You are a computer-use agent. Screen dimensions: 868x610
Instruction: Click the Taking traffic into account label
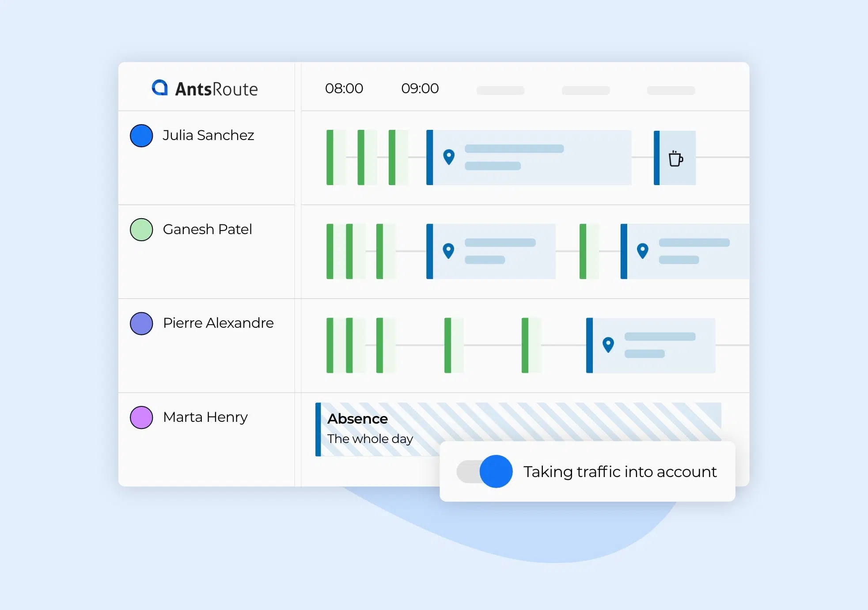pyautogui.click(x=620, y=472)
